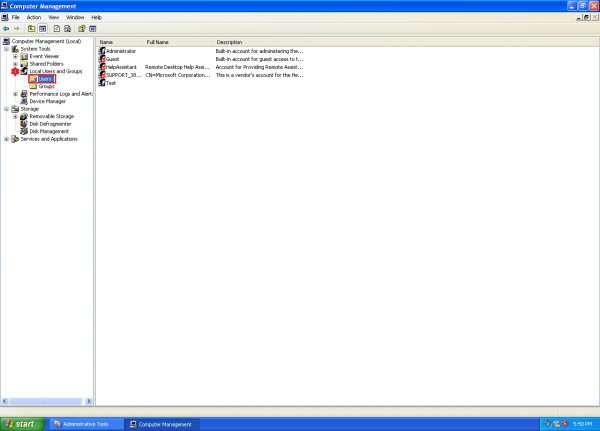
Task: Expand the Services and Applications node
Action: pyautogui.click(x=7, y=139)
